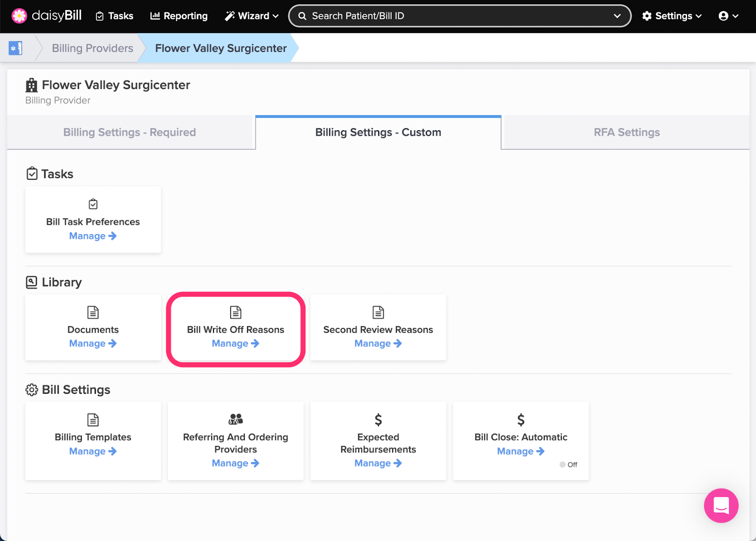
Task: Click the "Second Review Reasons" card title
Action: point(378,330)
